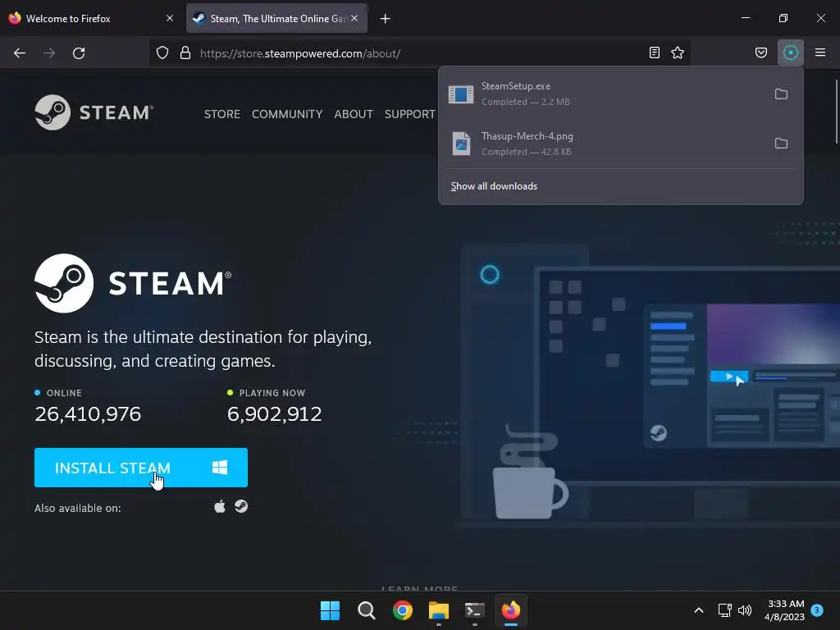
Task: Open the Terminal app in taskbar
Action: point(475,610)
